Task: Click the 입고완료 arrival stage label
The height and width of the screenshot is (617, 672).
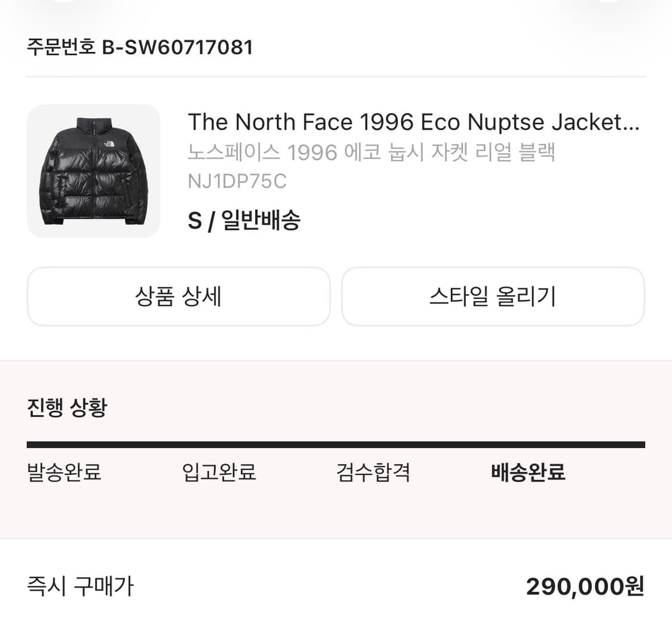Action: coord(219,472)
